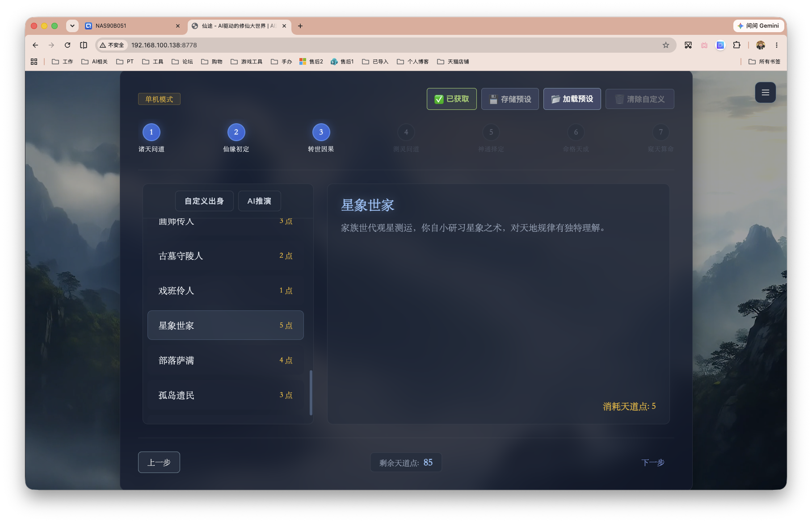The width and height of the screenshot is (812, 523).
Task: Click the 问问 Gemini button
Action: pos(758,26)
